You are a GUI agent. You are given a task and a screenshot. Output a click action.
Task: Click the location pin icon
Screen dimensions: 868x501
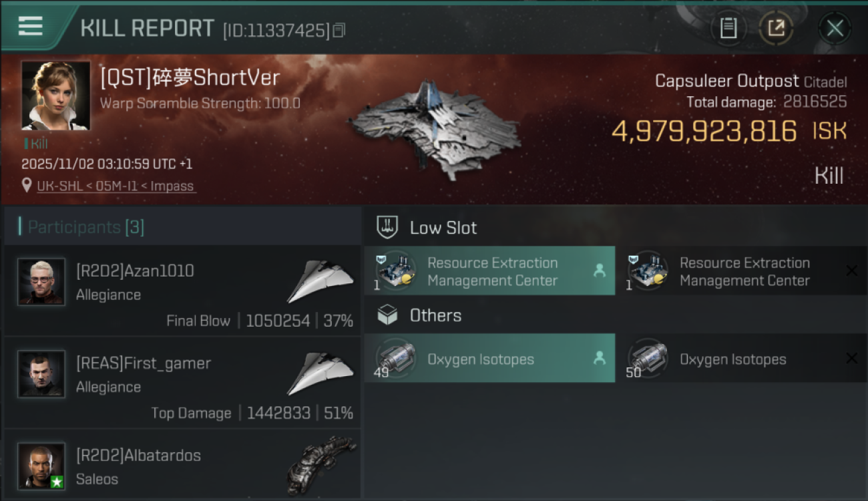[27, 185]
